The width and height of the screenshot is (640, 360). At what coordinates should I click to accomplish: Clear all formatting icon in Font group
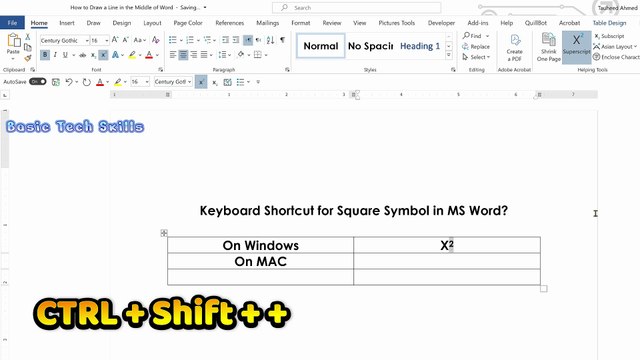156,40
